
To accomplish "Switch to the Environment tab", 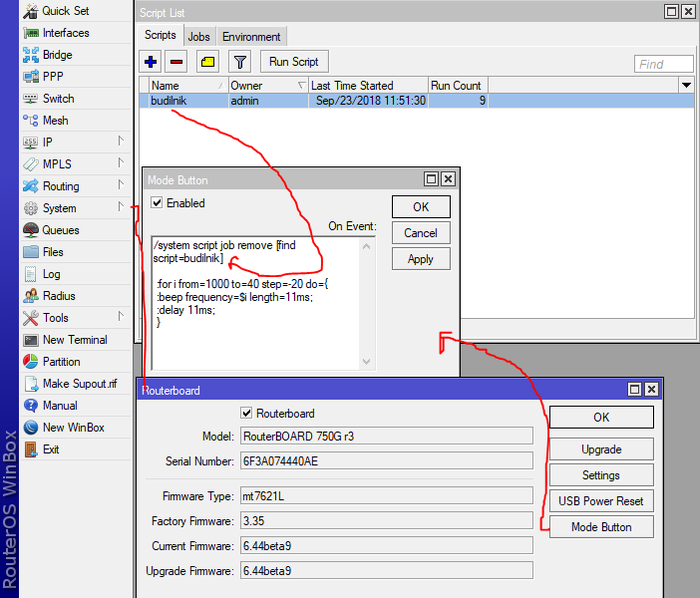I will [x=251, y=37].
